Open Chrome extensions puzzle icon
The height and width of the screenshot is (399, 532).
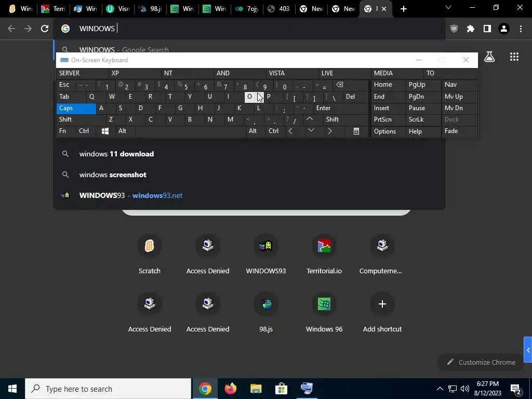pyautogui.click(x=470, y=29)
